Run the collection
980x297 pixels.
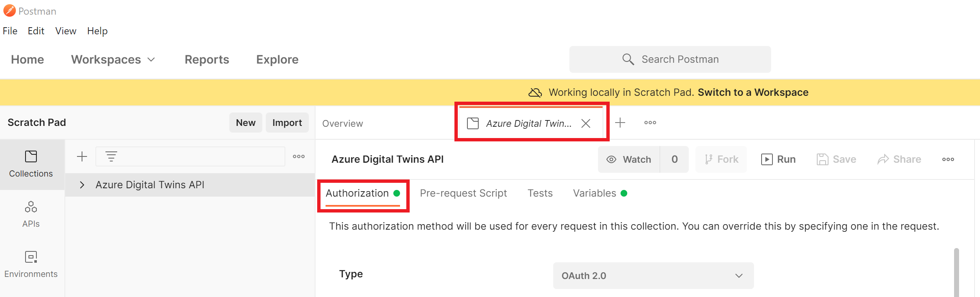(x=778, y=159)
